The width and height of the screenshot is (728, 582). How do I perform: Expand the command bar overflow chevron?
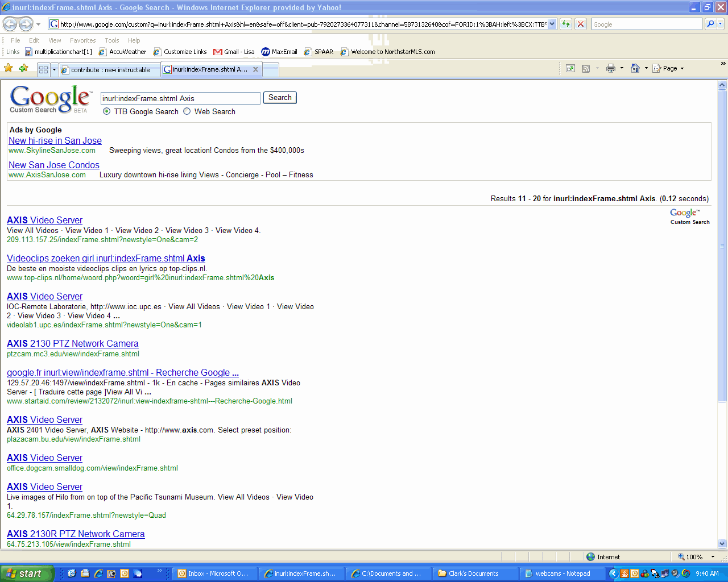pyautogui.click(x=723, y=64)
